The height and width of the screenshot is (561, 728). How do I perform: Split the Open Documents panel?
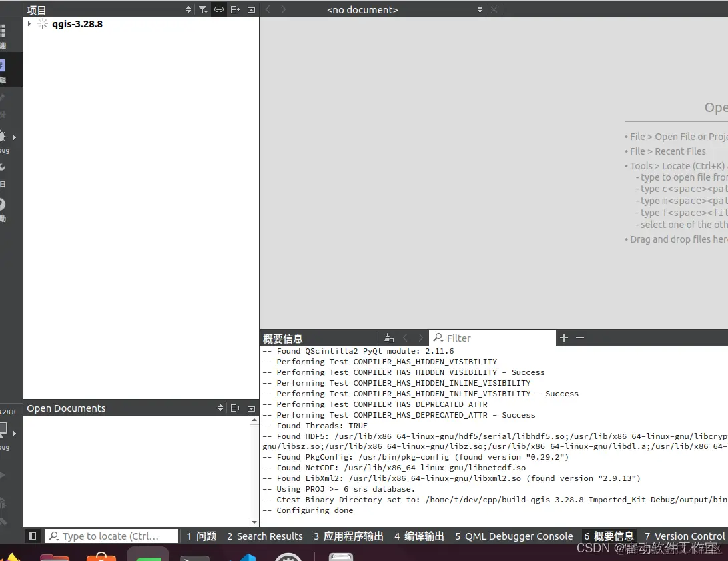pos(236,408)
